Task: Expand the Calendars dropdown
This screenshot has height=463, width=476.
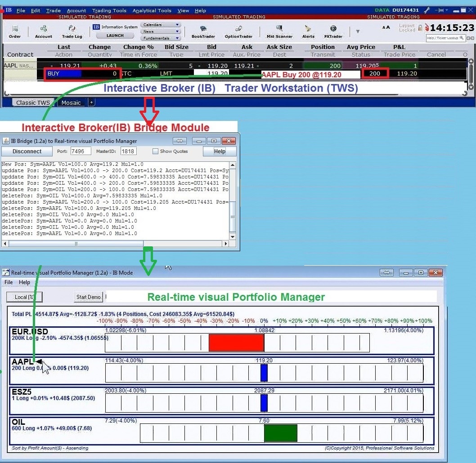Action: tap(161, 25)
